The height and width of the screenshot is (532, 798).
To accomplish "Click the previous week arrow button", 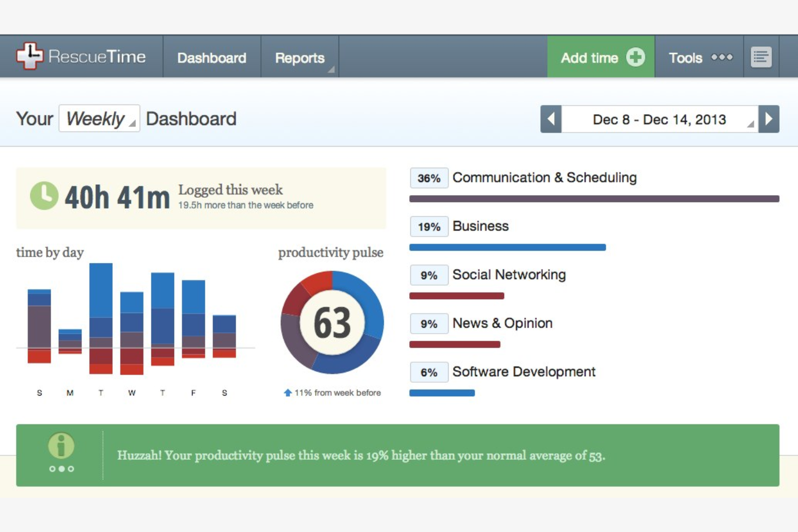I will [x=551, y=119].
